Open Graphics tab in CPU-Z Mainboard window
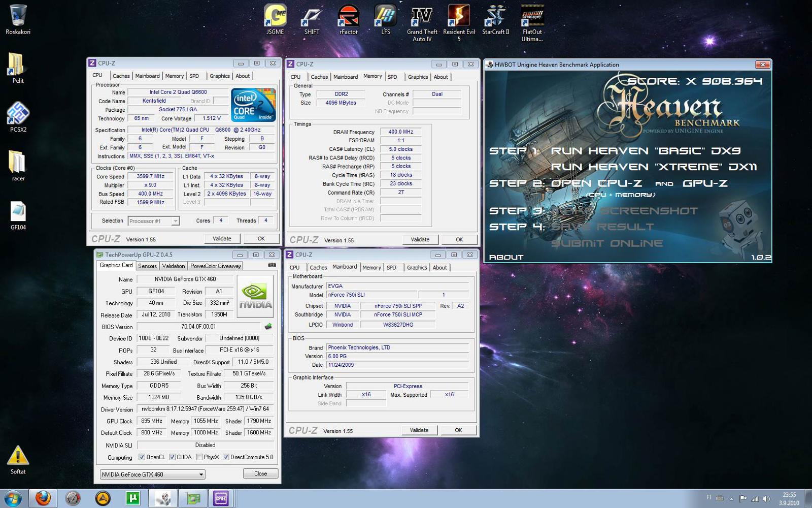 pyautogui.click(x=417, y=268)
